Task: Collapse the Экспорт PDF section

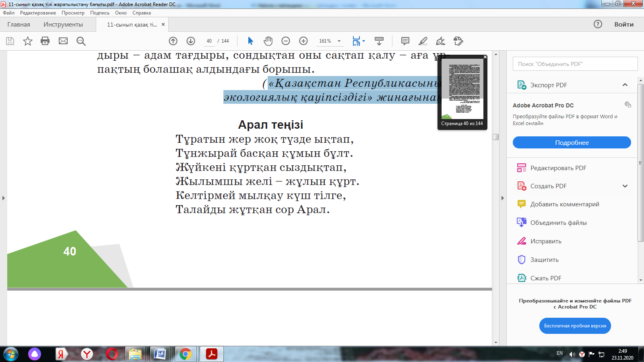Action: click(x=625, y=85)
